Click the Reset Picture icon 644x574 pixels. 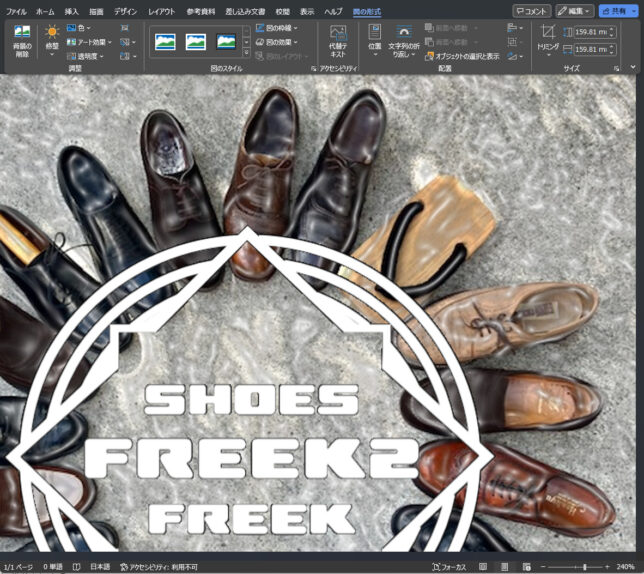124,56
